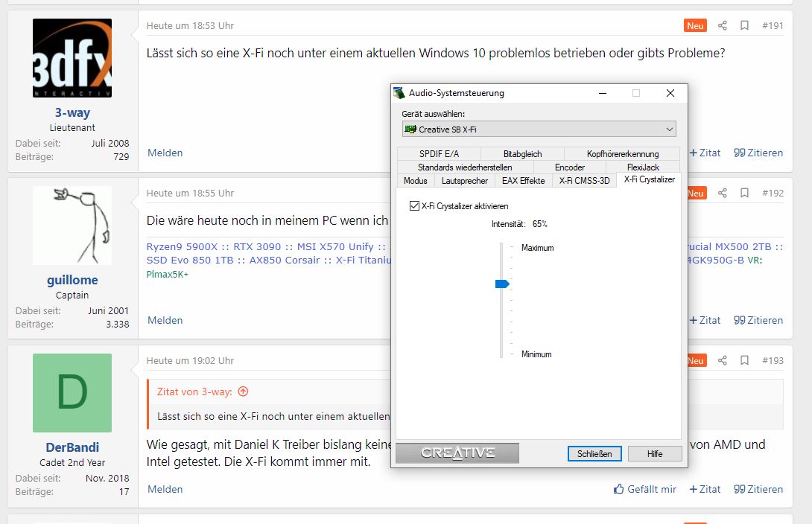Screen dimensions: 812x524
Task: Click Zitieren on post #193
Action: pos(758,489)
